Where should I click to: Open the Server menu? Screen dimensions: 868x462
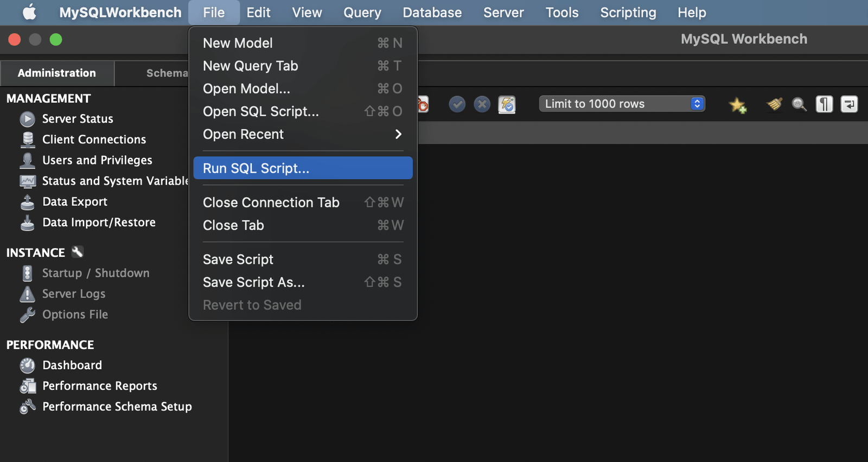(x=503, y=12)
